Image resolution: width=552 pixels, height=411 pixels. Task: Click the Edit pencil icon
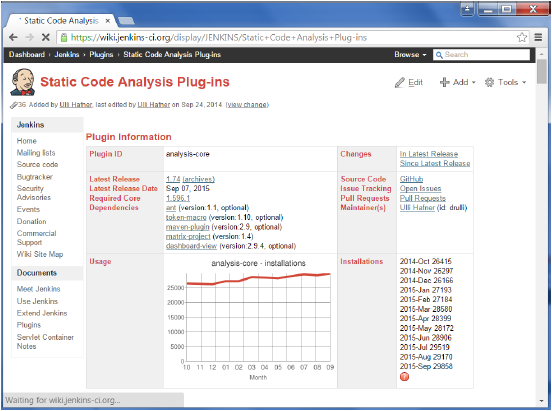pos(400,83)
